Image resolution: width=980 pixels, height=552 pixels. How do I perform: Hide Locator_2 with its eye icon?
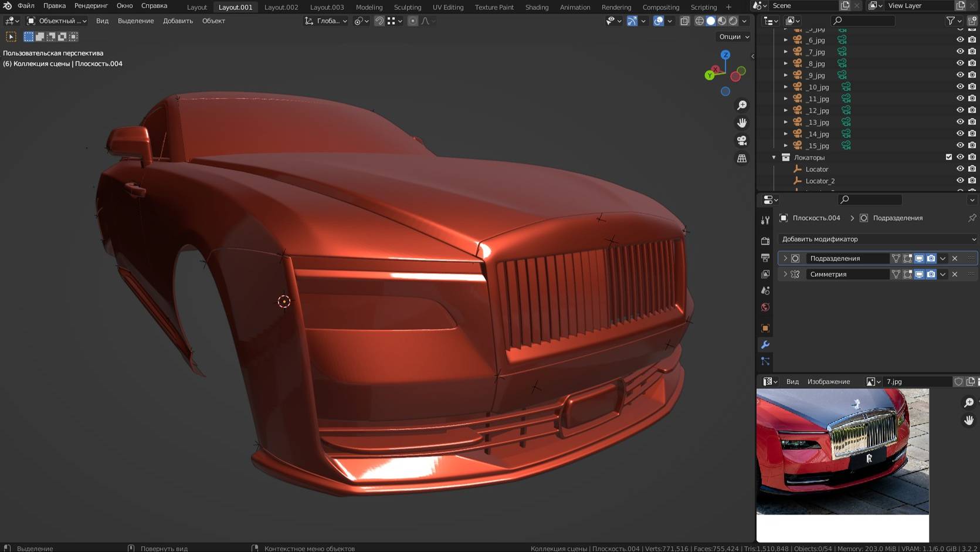960,181
